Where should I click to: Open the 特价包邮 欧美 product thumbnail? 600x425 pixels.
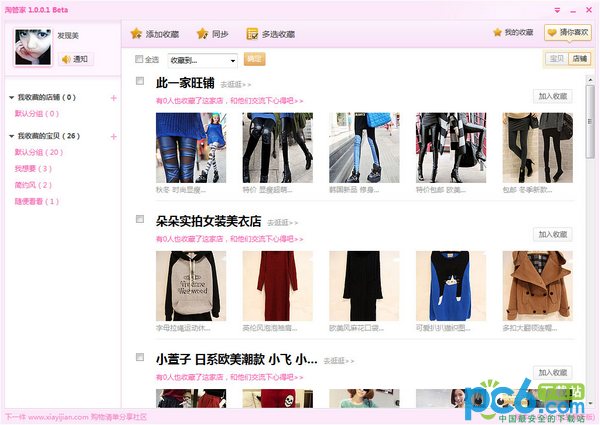(x=451, y=147)
